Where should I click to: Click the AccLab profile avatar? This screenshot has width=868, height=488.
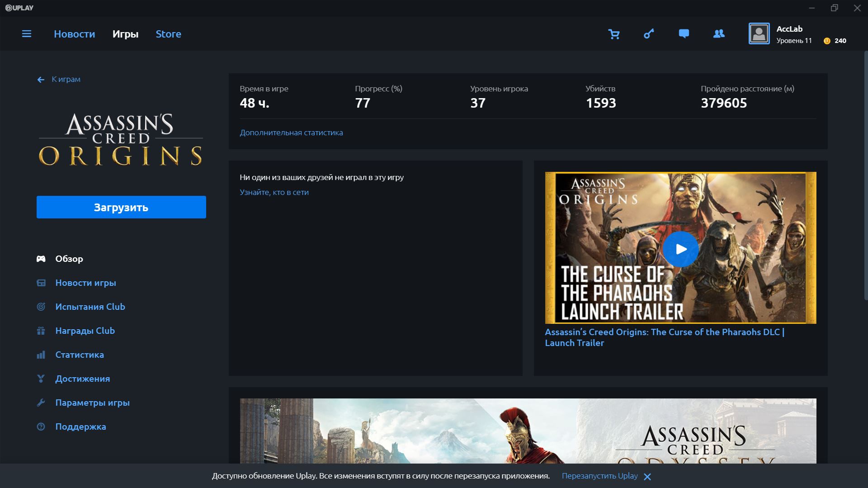click(759, 34)
